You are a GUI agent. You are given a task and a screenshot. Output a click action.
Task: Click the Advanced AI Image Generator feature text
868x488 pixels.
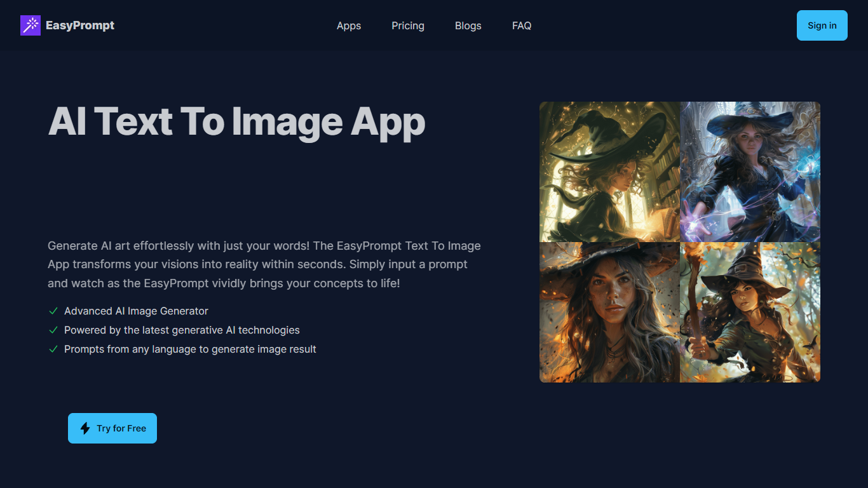[x=136, y=311]
